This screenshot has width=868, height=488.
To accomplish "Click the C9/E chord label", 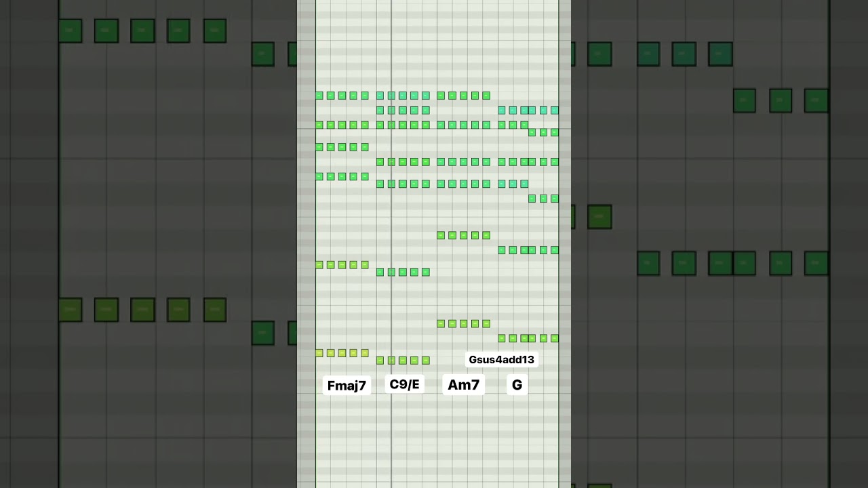I will point(405,384).
